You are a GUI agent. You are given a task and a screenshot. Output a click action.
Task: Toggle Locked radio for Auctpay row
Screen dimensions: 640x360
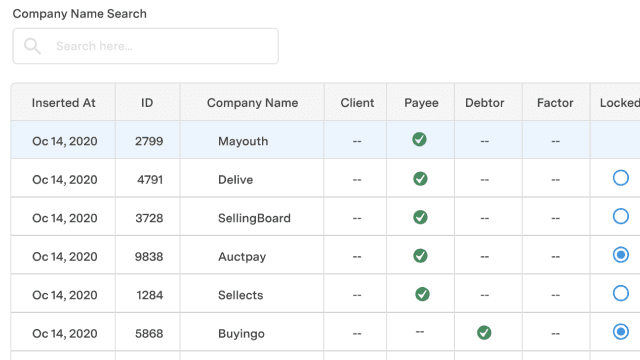pyautogui.click(x=620, y=255)
